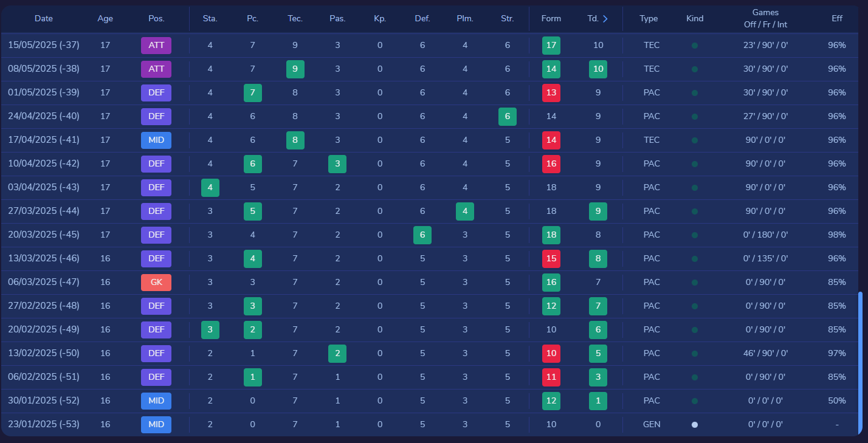Click the Games Off / Fr / Int header
The image size is (868, 443).
[765, 18]
